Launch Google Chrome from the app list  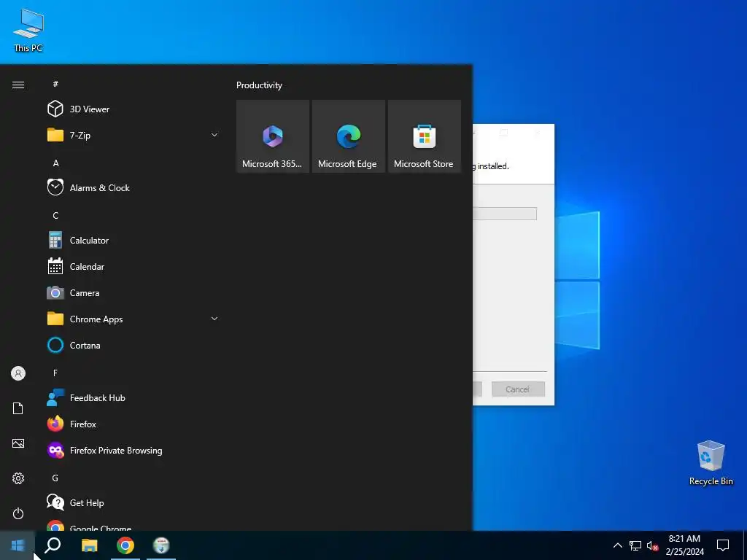click(133, 525)
